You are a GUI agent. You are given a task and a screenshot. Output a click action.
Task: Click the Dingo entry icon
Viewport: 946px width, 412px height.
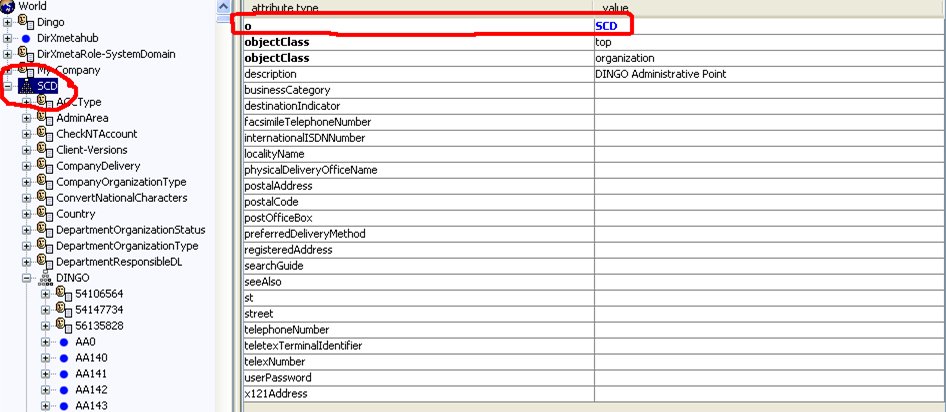[x=26, y=21]
